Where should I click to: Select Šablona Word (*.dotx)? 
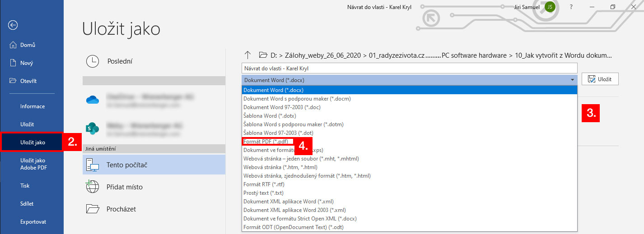[x=409, y=115]
